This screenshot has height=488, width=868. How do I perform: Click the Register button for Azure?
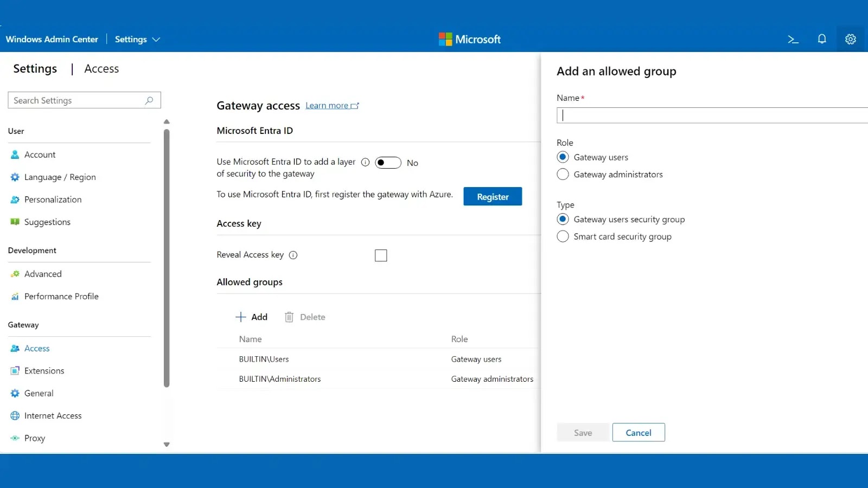(x=492, y=196)
